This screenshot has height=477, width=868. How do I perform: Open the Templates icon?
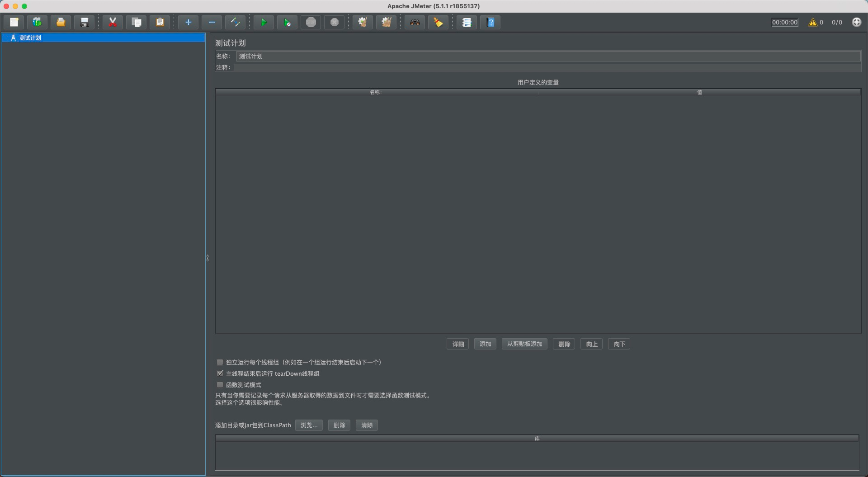click(37, 22)
